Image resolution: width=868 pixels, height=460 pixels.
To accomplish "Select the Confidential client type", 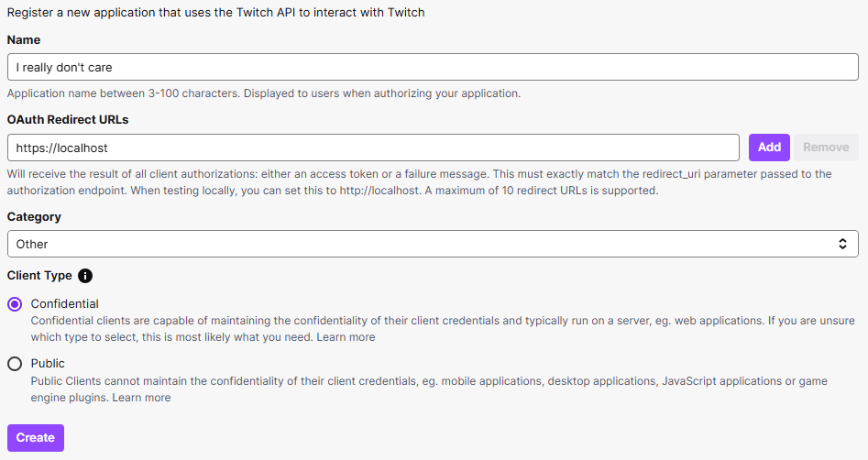I will click(x=15, y=304).
